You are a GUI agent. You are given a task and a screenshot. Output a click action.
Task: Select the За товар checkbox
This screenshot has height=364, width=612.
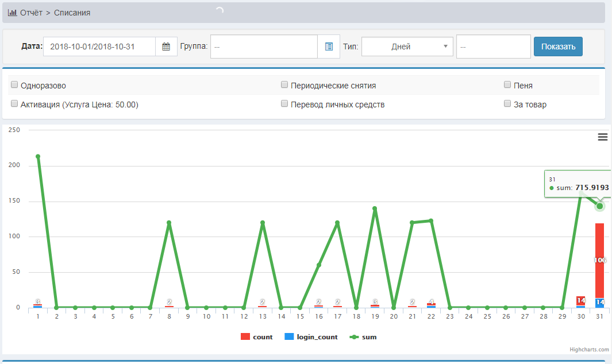point(507,104)
